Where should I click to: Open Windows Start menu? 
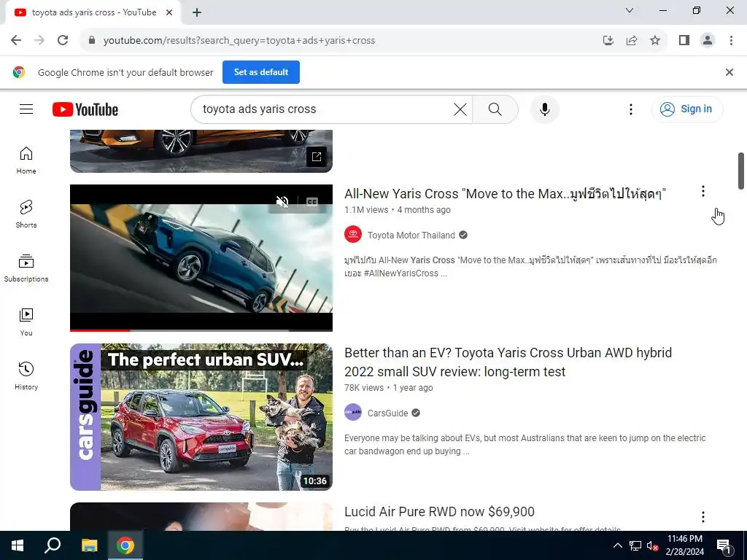tap(18, 545)
